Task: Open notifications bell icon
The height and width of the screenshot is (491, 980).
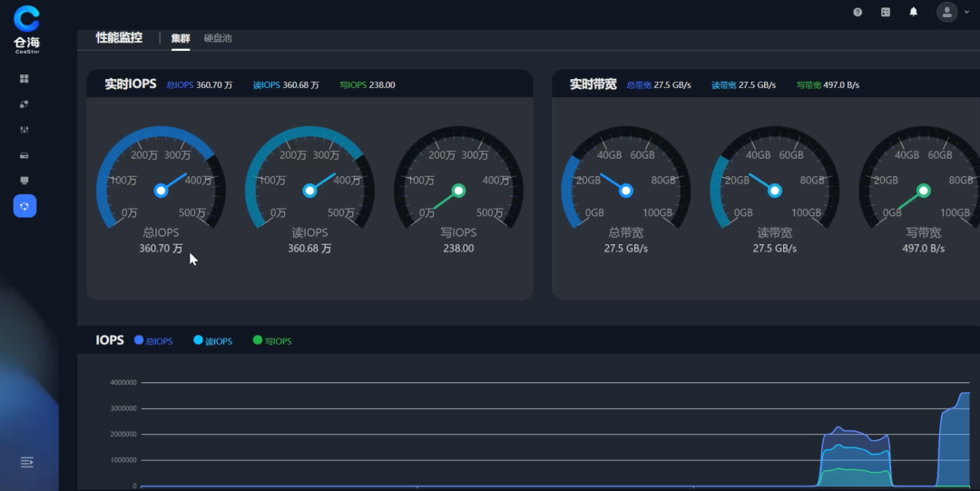Action: 914,12
